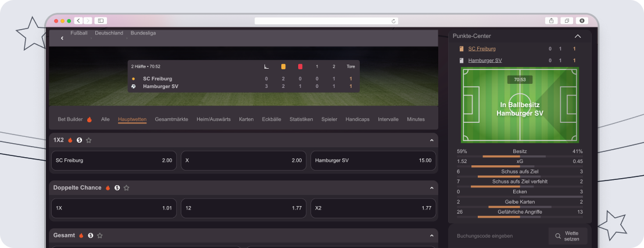
Task: Click the back arrow beside Fußball breadcrumb
Action: (x=62, y=38)
